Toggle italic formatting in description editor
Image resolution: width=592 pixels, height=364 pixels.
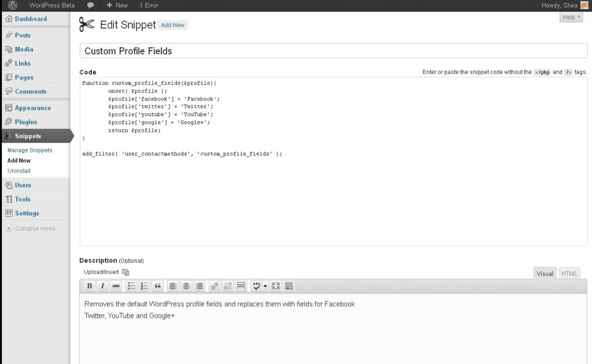[x=103, y=286]
